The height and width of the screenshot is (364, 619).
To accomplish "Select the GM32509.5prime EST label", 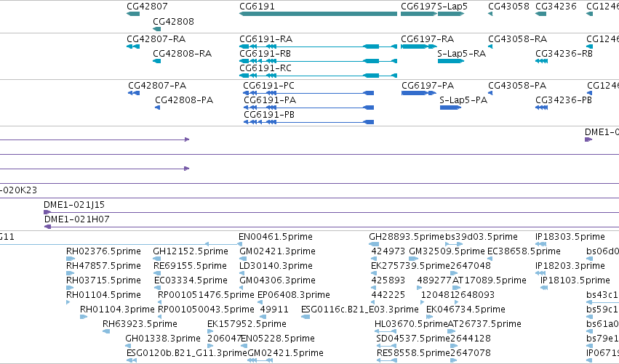I will coord(447,251).
